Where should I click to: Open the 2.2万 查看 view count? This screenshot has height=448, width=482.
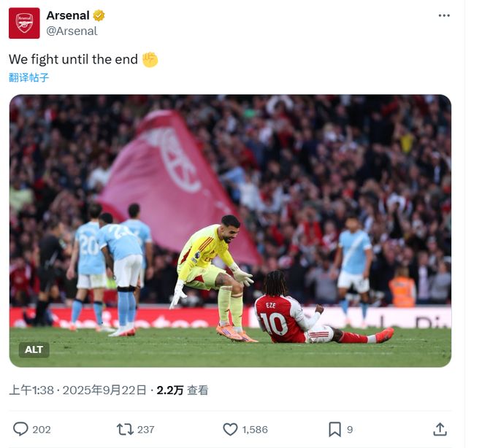[x=182, y=390]
